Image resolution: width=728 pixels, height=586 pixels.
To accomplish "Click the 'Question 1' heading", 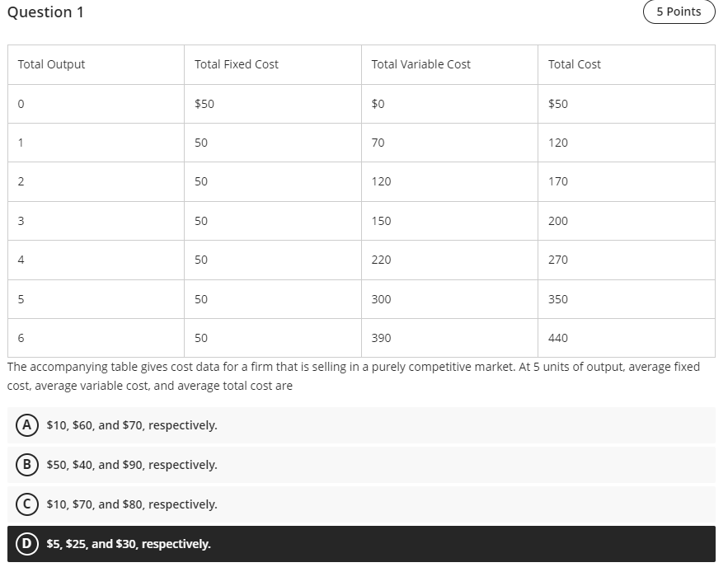I will [46, 12].
